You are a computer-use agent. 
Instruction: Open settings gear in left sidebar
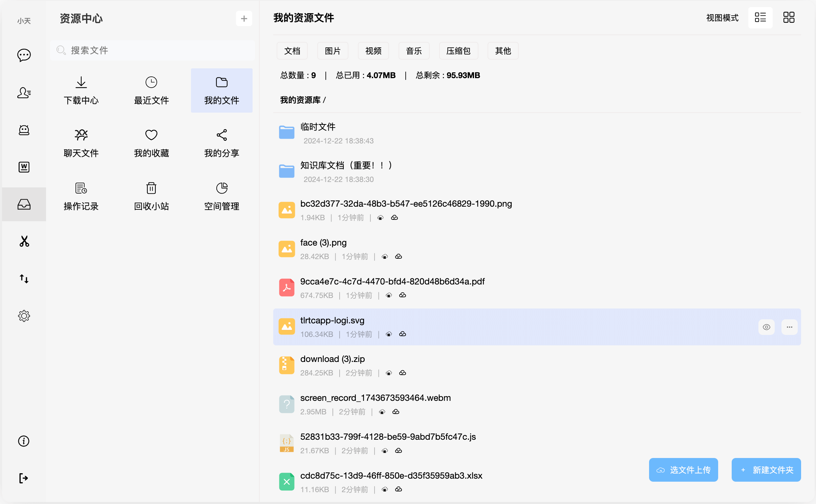(x=24, y=316)
